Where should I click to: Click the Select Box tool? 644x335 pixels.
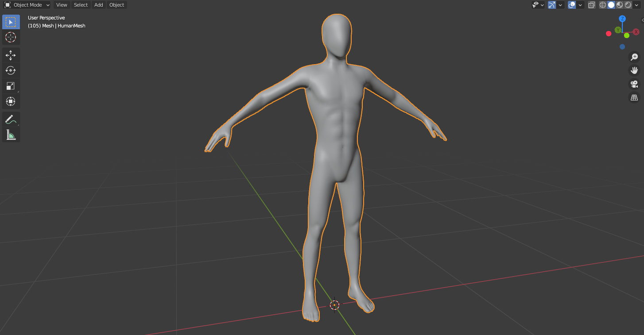[11, 22]
